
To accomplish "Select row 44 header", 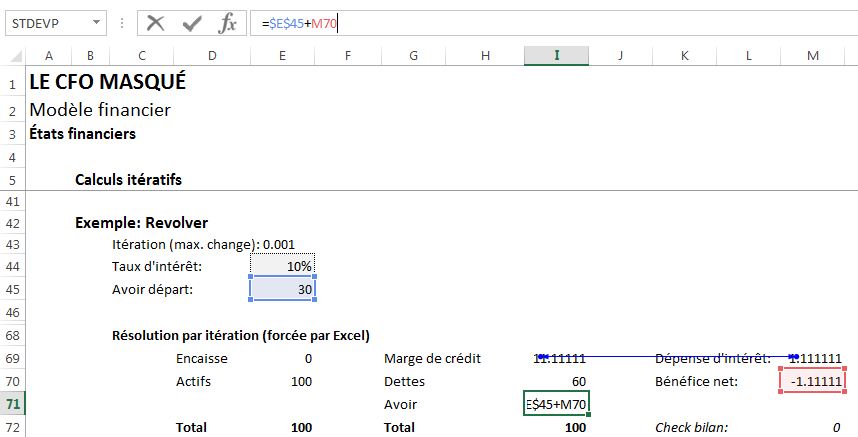I will click(13, 266).
